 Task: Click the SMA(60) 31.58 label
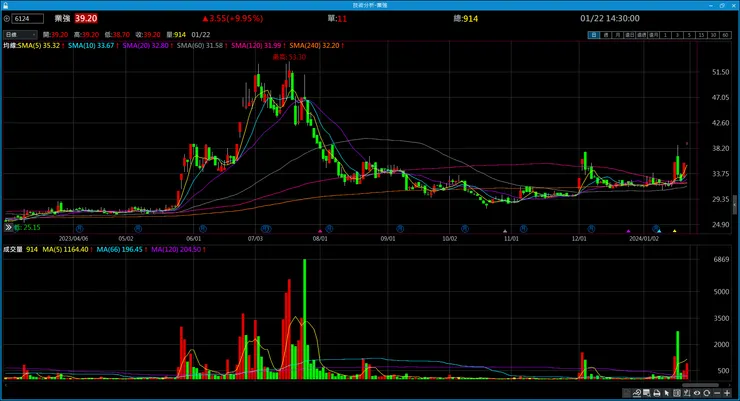[200, 45]
